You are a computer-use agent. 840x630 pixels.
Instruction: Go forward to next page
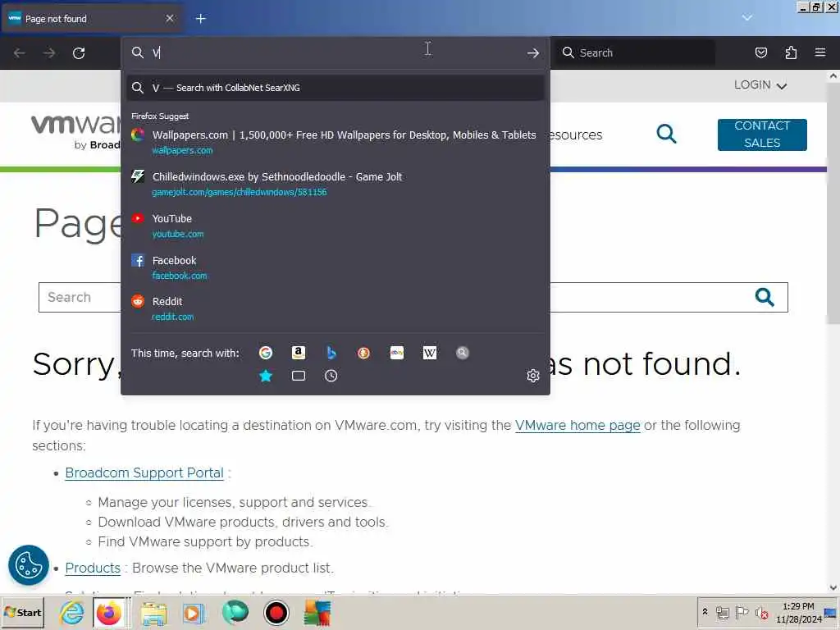pyautogui.click(x=49, y=52)
